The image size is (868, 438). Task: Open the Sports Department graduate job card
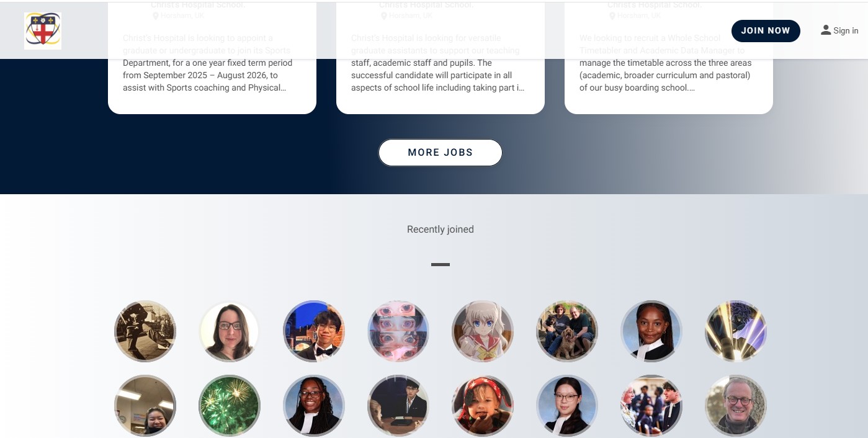(x=212, y=58)
